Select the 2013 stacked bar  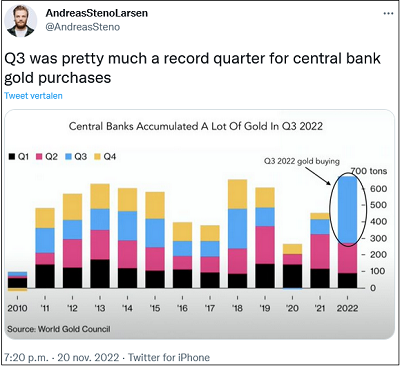point(100,236)
